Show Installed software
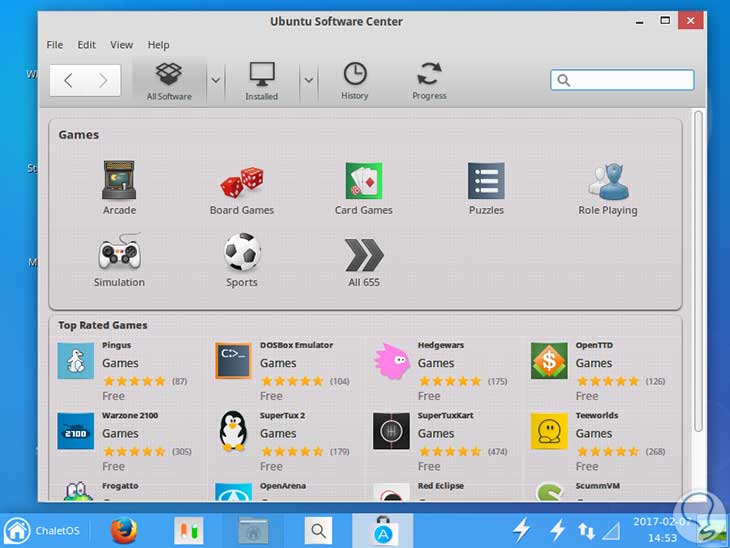This screenshot has height=548, width=730. [262, 81]
